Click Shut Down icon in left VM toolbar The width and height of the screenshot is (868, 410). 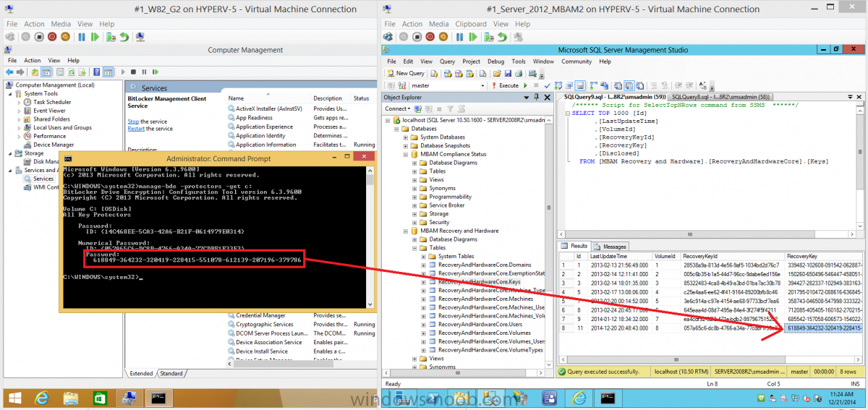tap(52, 36)
